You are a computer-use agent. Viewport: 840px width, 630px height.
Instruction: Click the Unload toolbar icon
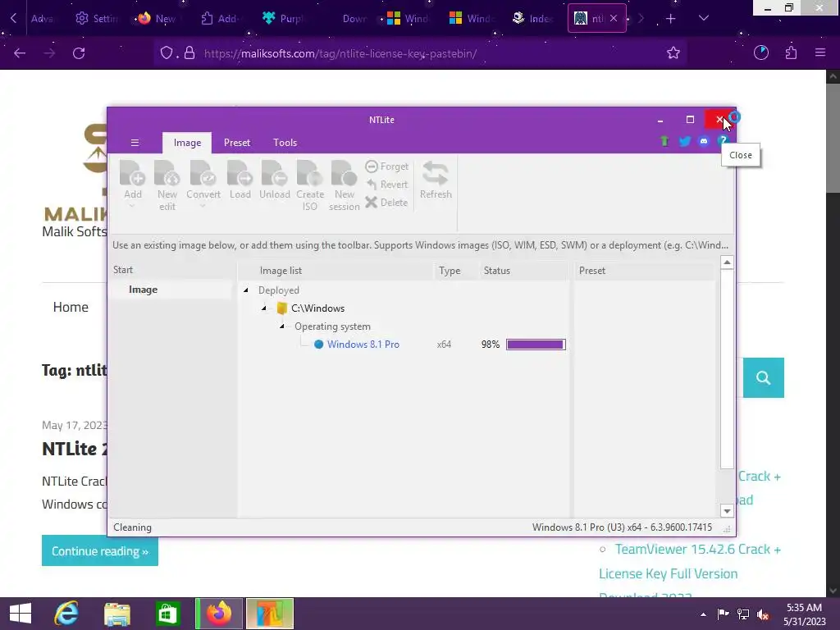274,180
